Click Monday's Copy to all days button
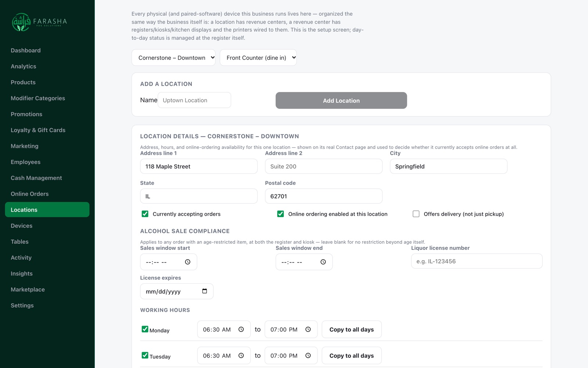The image size is (588, 368). (352, 329)
